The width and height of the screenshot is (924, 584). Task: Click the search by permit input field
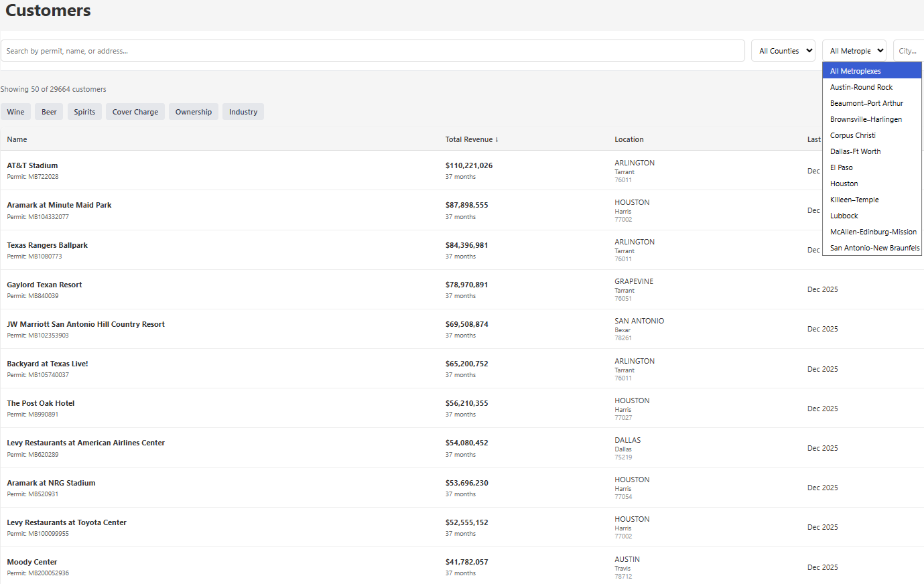pyautogui.click(x=372, y=51)
